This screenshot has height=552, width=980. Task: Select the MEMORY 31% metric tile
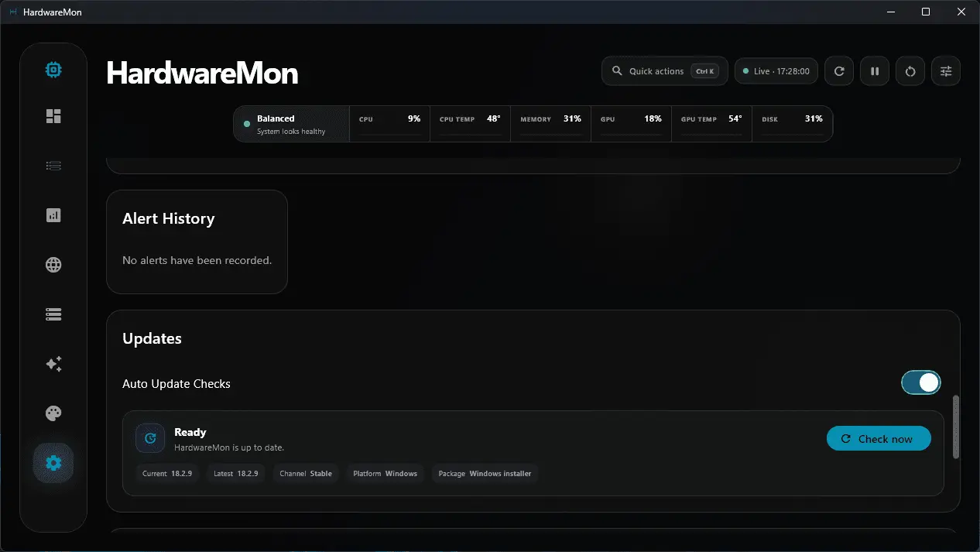pos(551,124)
